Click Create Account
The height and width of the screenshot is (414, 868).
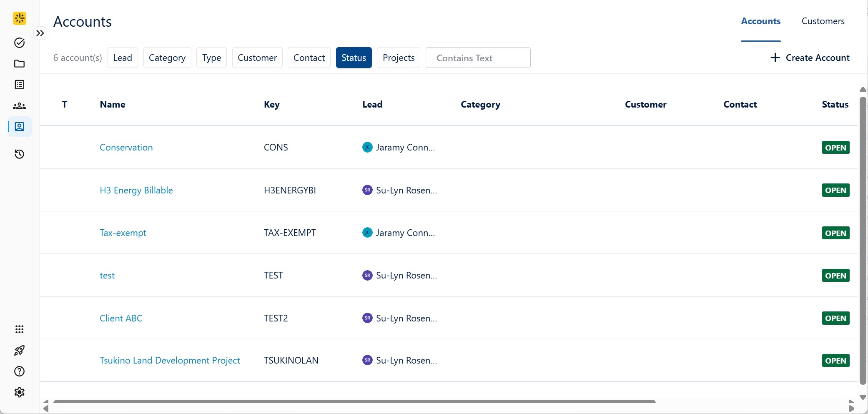pyautogui.click(x=810, y=58)
